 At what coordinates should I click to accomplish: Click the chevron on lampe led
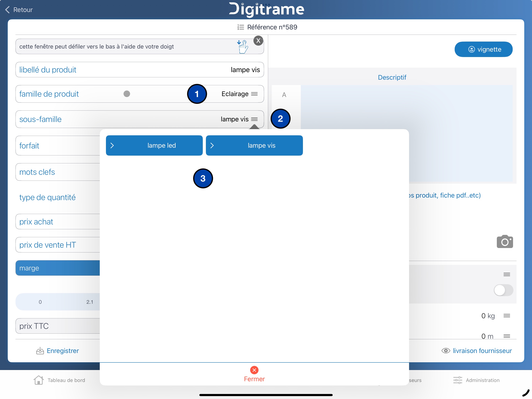(x=112, y=146)
